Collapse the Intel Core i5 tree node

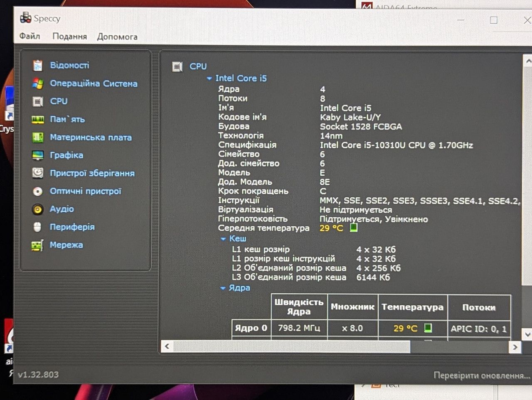pos(209,78)
